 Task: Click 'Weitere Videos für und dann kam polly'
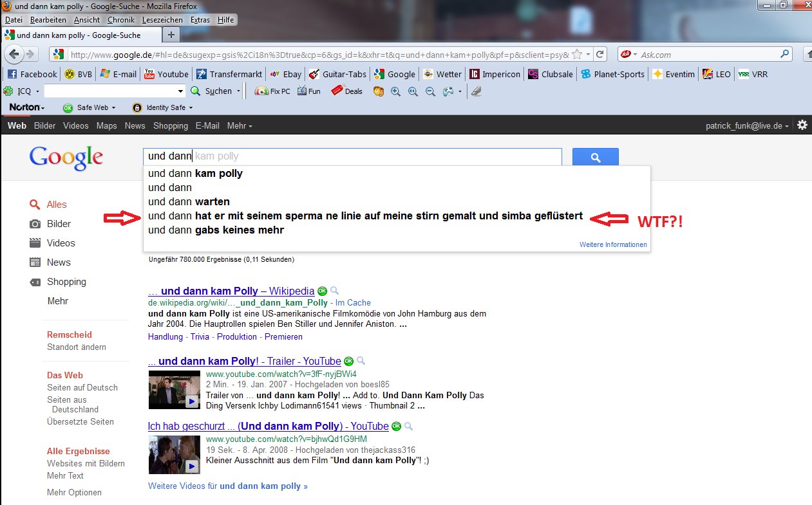[x=228, y=486]
